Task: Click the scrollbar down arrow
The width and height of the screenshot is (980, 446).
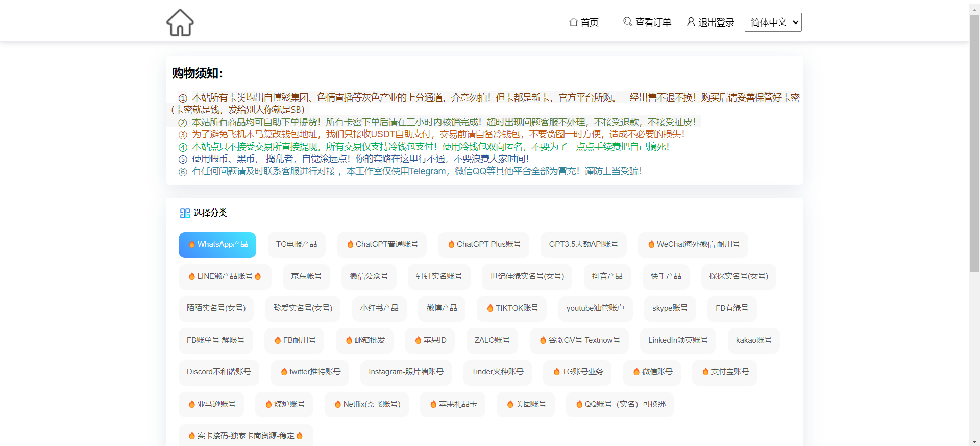Action: point(974,442)
